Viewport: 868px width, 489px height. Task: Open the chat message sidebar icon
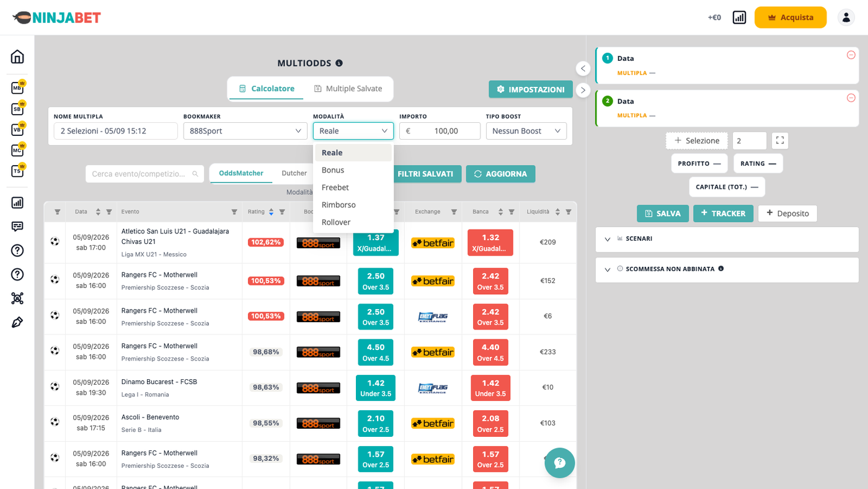click(x=17, y=227)
